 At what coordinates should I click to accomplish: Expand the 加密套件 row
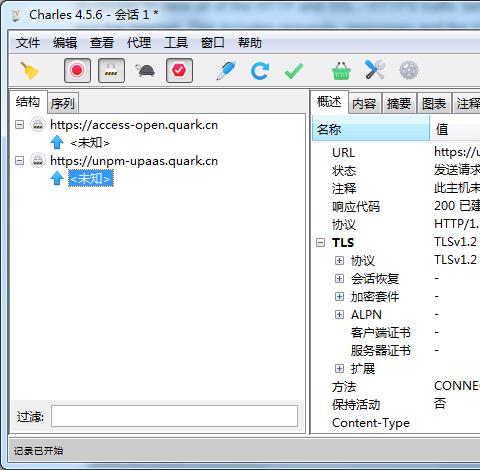click(339, 296)
